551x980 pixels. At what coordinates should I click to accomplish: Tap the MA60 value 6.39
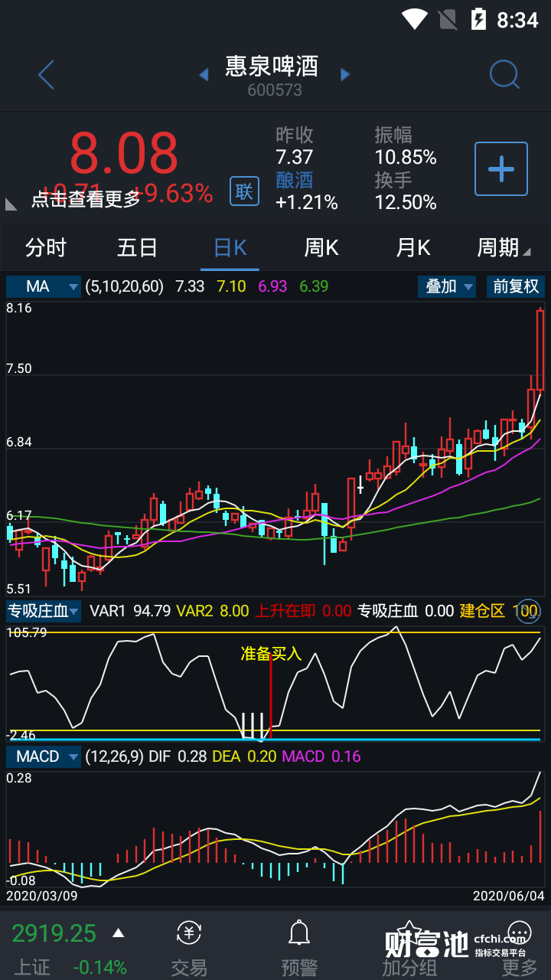pyautogui.click(x=314, y=286)
